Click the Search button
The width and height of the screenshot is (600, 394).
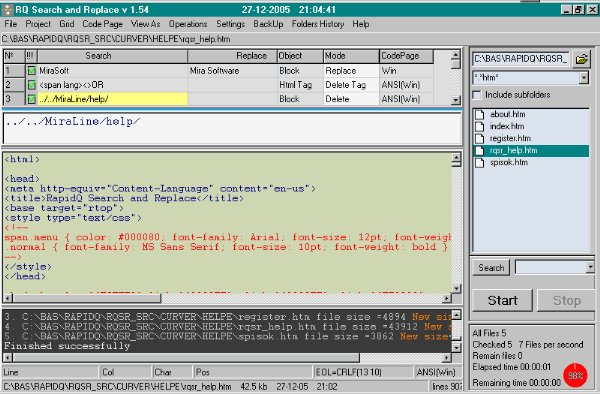491,268
